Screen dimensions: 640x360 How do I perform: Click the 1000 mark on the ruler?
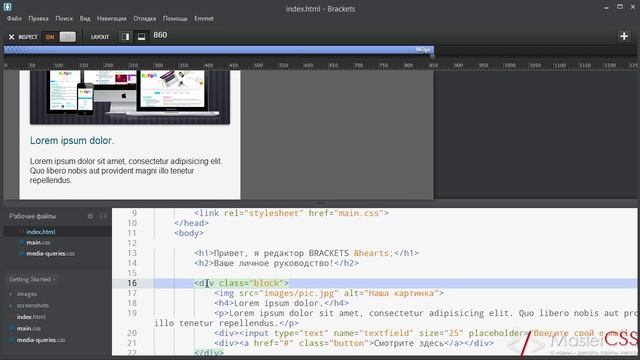coord(509,65)
